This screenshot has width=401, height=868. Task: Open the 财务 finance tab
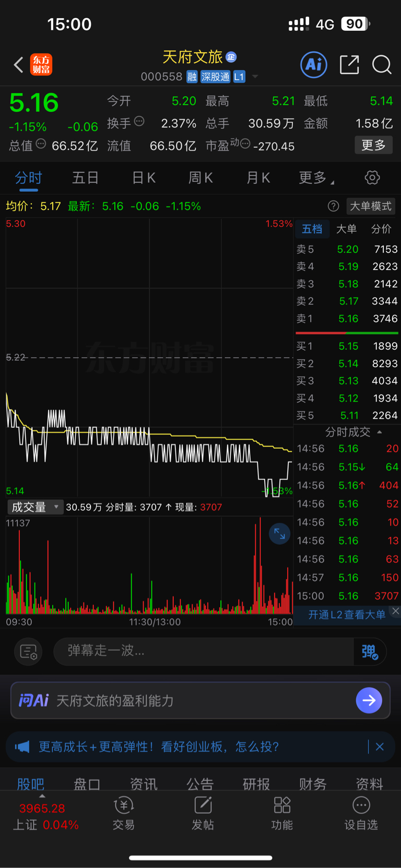[x=313, y=783]
